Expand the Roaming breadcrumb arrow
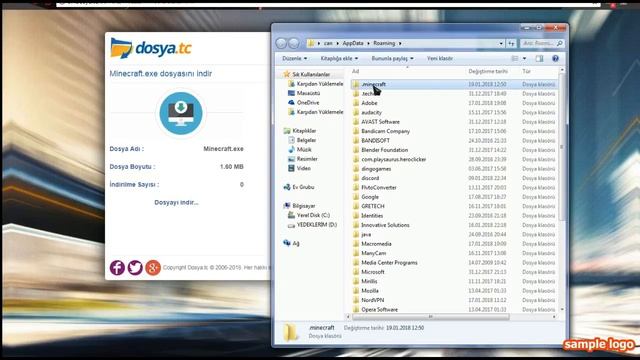Viewport: 640px width, 360px height. click(x=400, y=43)
